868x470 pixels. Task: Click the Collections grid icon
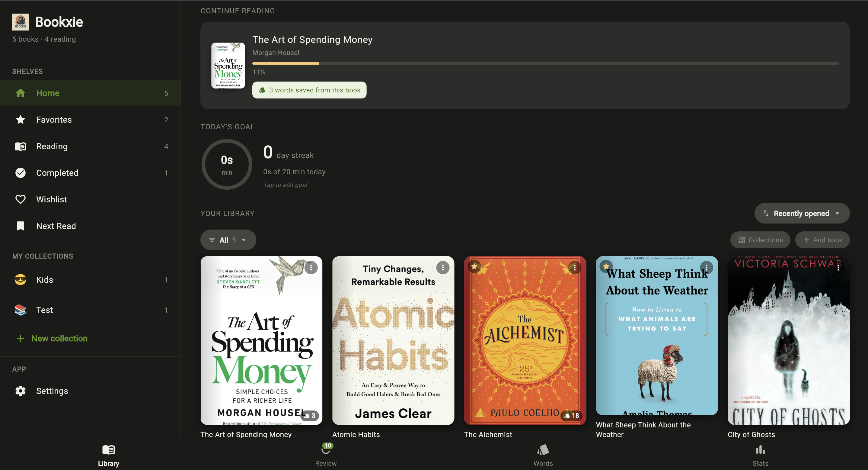coord(741,240)
